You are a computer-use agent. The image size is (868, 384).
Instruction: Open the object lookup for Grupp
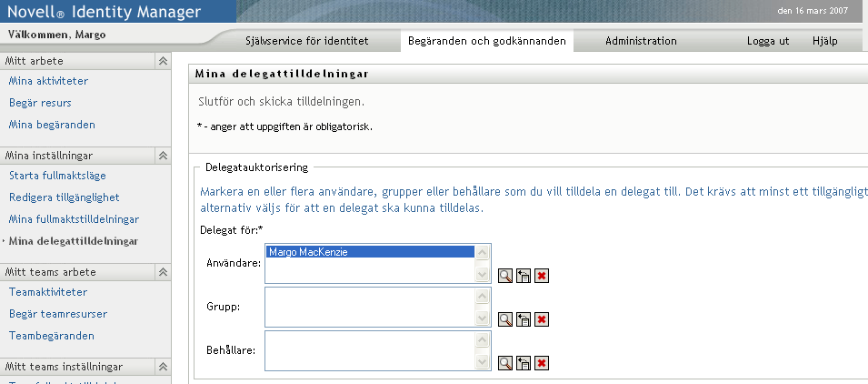(504, 319)
